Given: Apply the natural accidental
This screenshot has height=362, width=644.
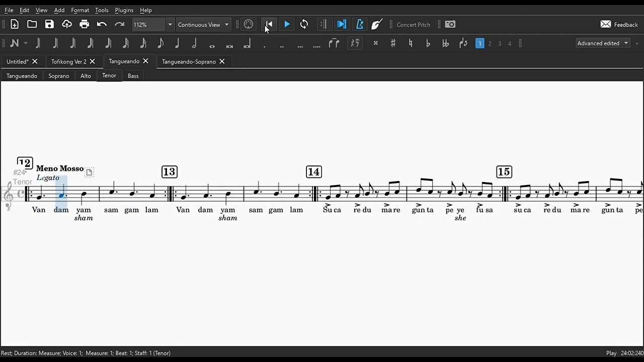Looking at the screenshot, I should [411, 44].
